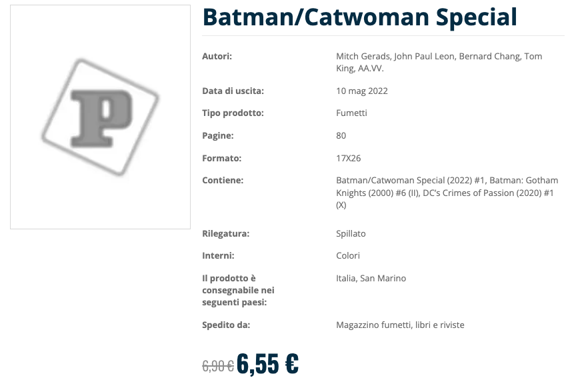Click the Autori label

point(217,57)
